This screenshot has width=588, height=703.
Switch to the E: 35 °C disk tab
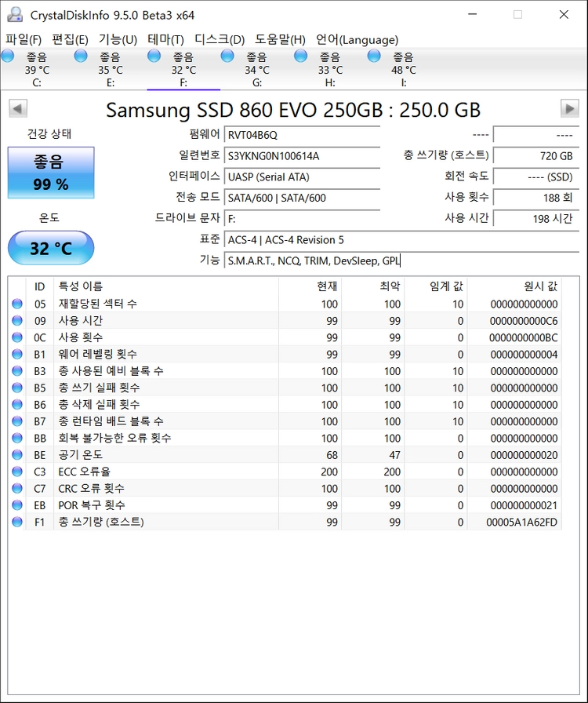(x=111, y=70)
